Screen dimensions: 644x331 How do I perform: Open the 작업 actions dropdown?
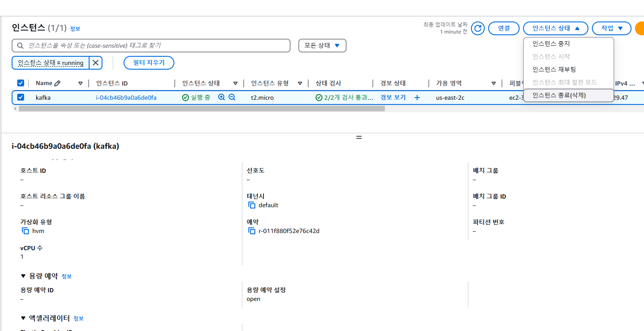[612, 28]
